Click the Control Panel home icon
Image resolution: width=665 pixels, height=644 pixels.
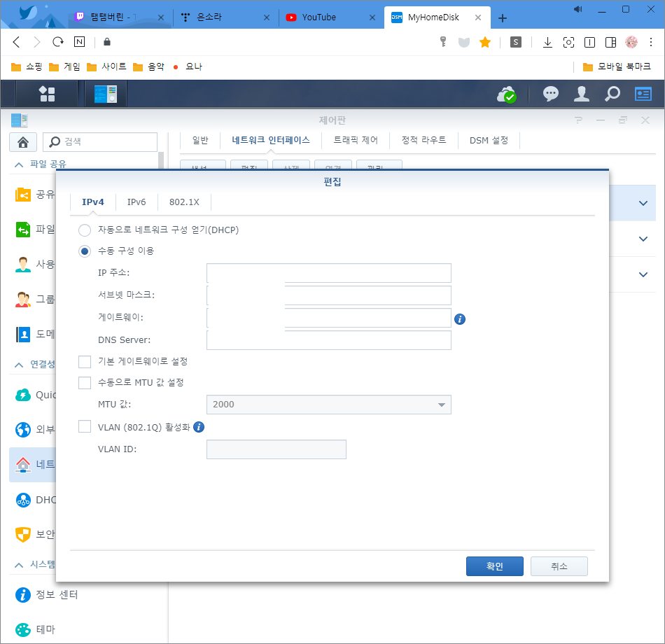click(22, 142)
